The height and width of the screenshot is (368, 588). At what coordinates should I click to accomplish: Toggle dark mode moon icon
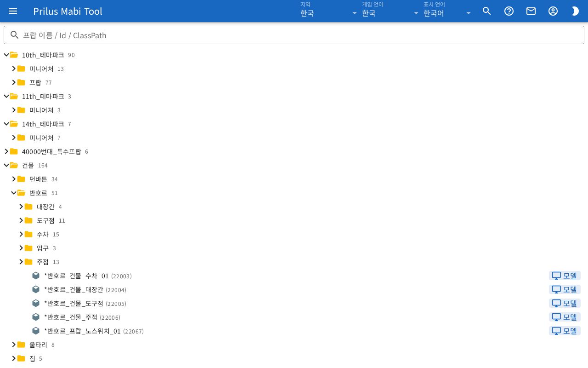[575, 11]
